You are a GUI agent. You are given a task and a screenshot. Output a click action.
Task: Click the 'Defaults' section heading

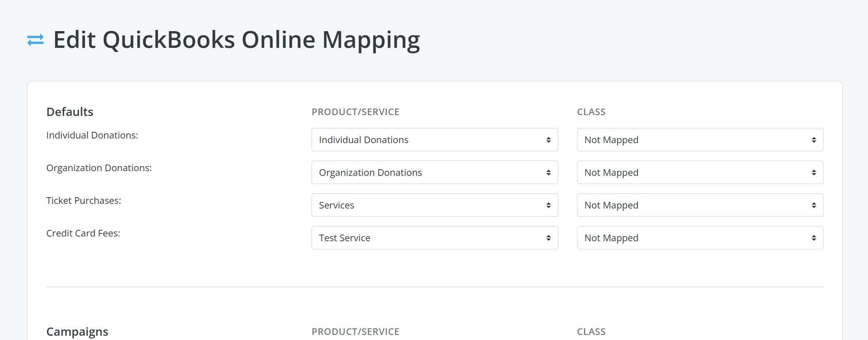pyautogui.click(x=70, y=112)
